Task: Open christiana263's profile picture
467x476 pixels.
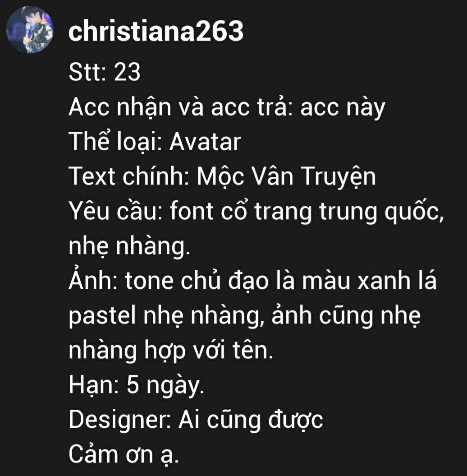Action: [x=30, y=30]
